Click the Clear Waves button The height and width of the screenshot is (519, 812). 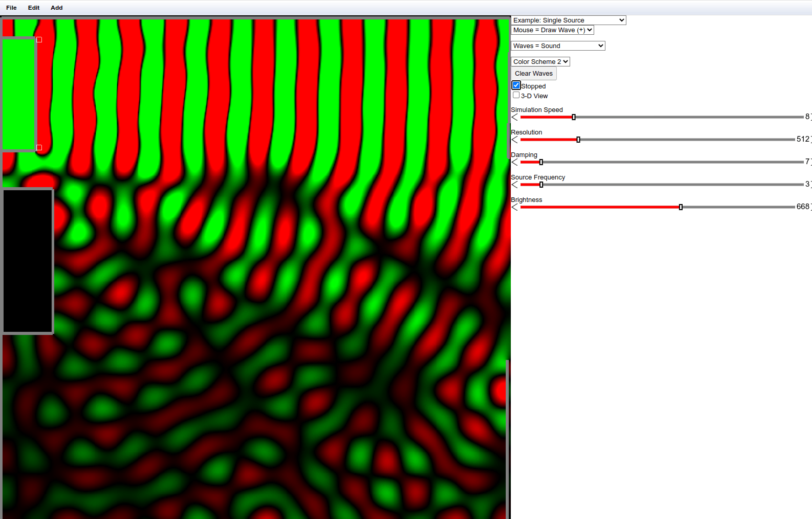tap(533, 74)
